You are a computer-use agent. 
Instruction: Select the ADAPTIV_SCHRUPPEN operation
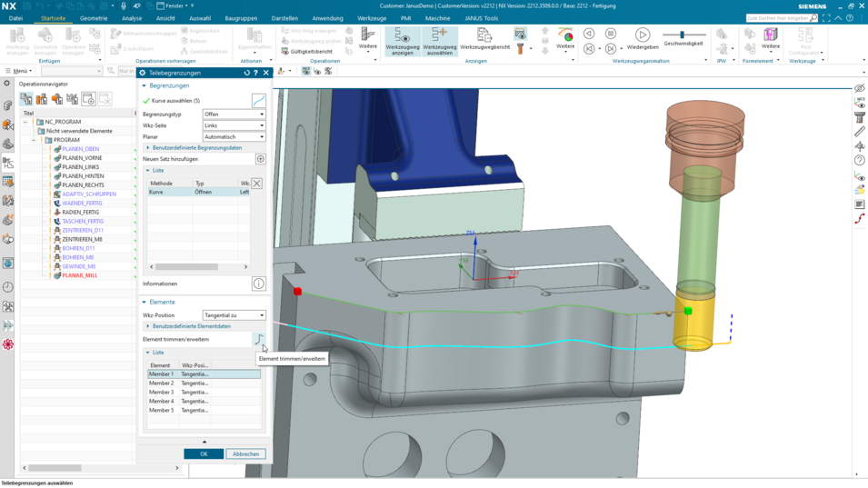click(x=89, y=194)
